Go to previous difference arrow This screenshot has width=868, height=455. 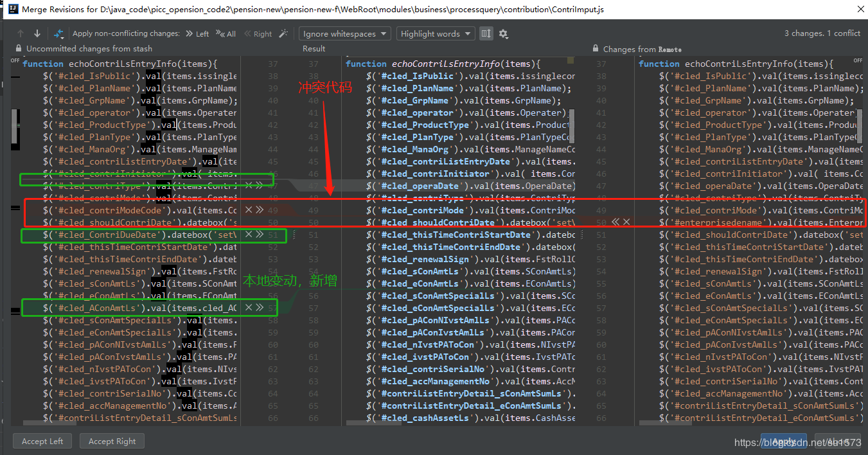click(x=21, y=34)
